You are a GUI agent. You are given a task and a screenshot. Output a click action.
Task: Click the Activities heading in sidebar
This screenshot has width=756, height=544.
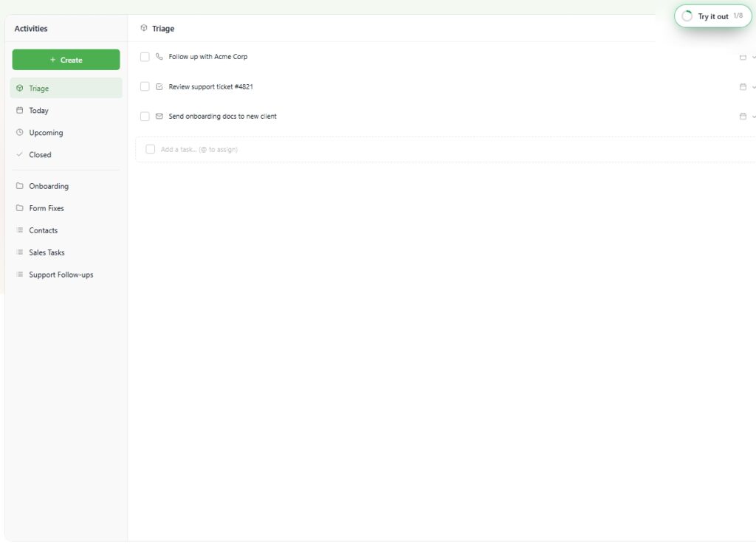point(31,29)
